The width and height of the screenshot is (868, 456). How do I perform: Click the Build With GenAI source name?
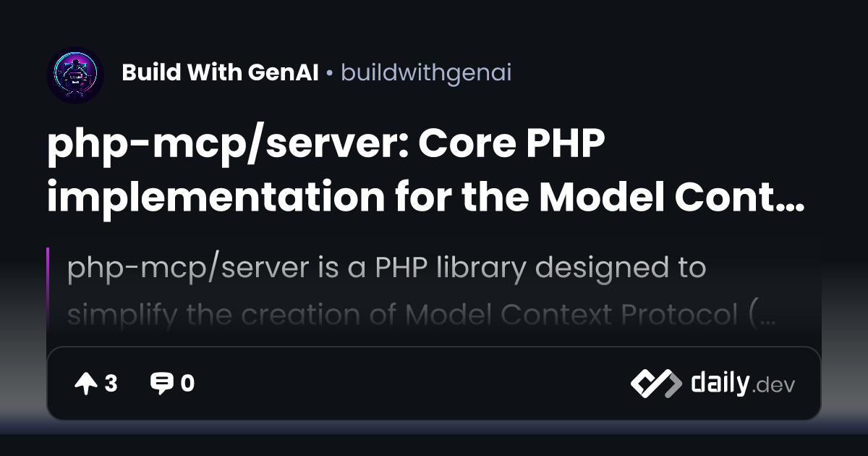click(x=220, y=73)
